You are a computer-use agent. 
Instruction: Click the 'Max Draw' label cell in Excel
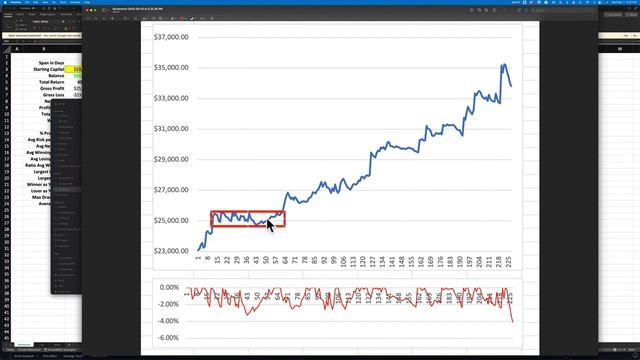(x=42, y=197)
